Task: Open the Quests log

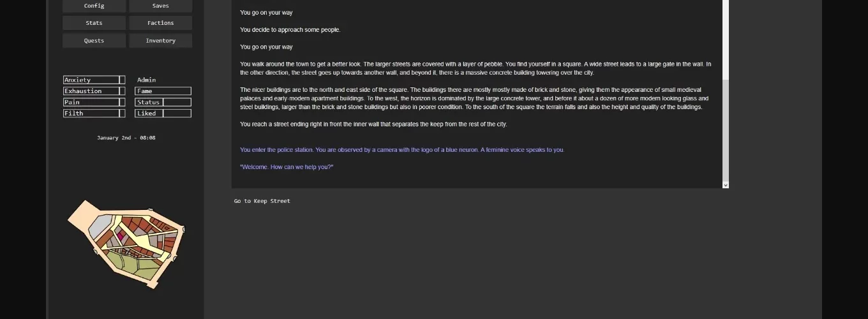Action: point(94,41)
